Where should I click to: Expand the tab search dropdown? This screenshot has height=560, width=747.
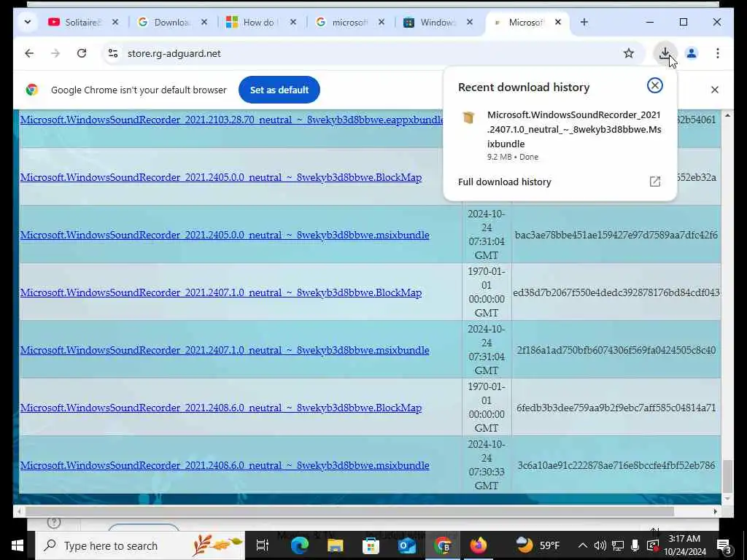pos(27,22)
